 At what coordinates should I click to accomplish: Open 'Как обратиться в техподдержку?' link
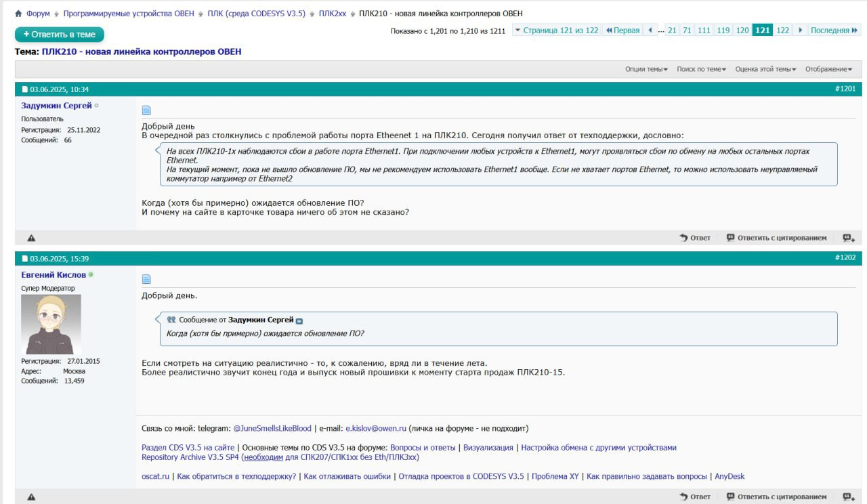tap(236, 476)
